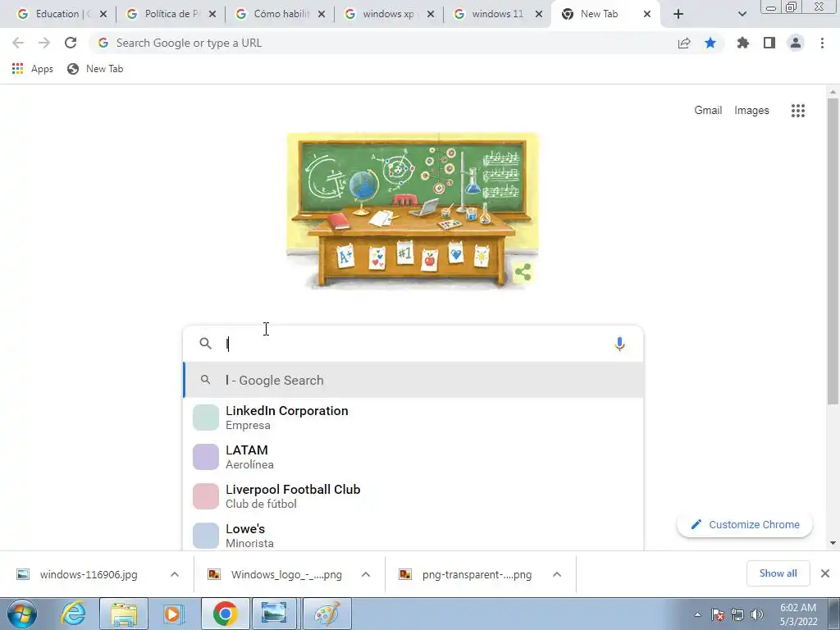
Task: Reload the current page
Action: pos(71,43)
